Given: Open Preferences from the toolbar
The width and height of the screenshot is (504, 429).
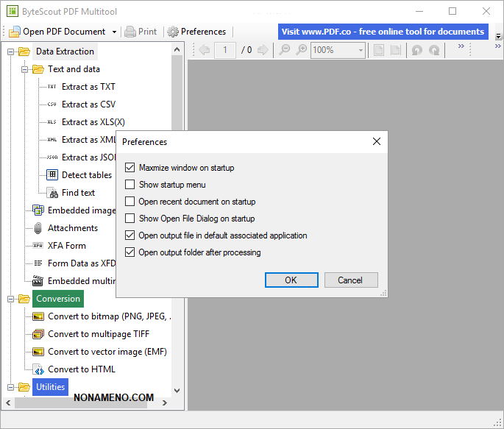Looking at the screenshot, I should [x=196, y=32].
